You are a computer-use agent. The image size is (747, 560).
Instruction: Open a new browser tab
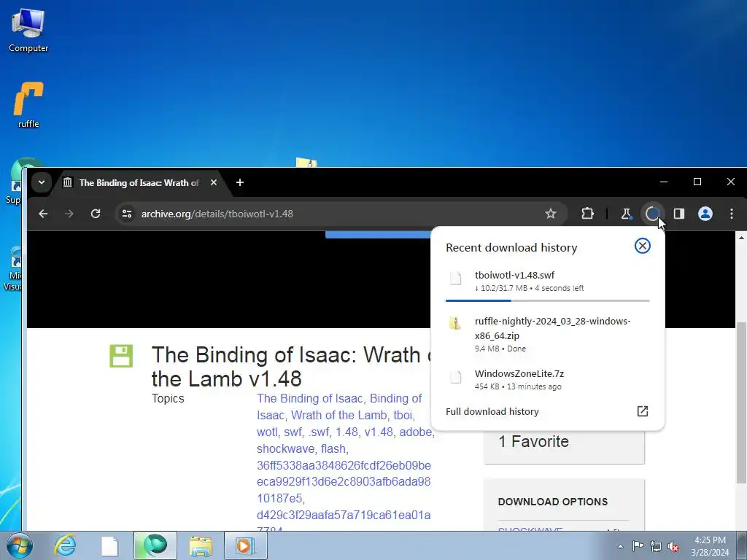(x=240, y=182)
